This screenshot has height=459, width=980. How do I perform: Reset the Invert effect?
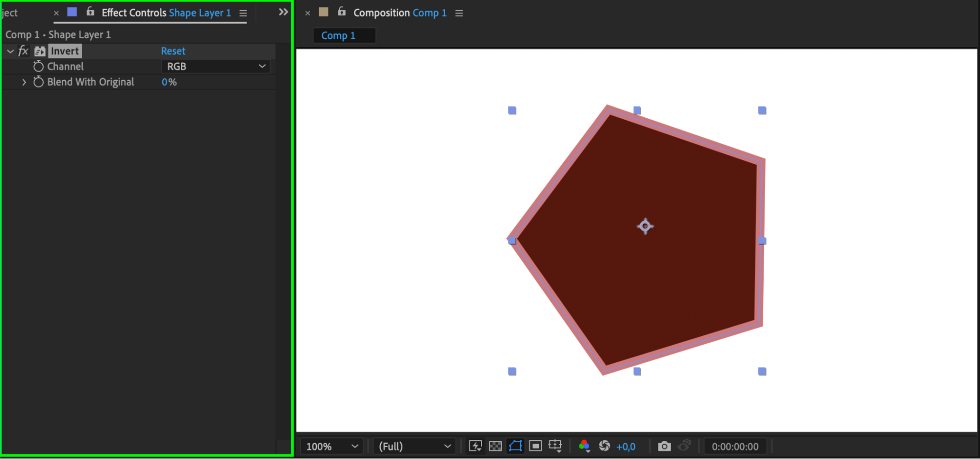pos(173,51)
